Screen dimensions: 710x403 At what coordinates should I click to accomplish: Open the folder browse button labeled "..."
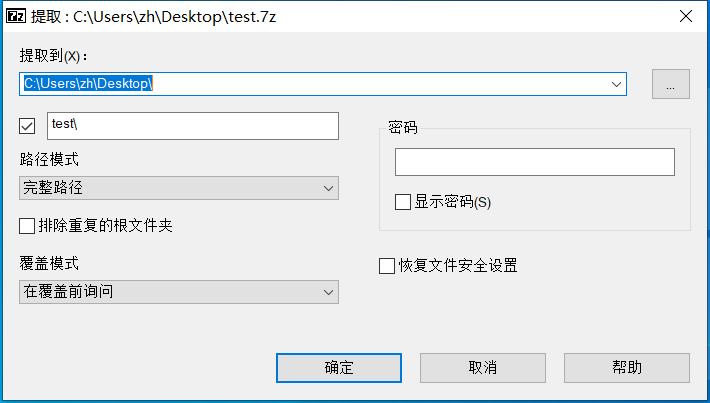pos(671,84)
